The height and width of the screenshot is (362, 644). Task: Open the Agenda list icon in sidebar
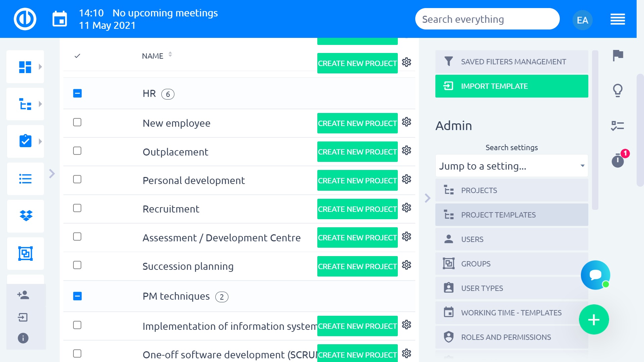point(25,179)
